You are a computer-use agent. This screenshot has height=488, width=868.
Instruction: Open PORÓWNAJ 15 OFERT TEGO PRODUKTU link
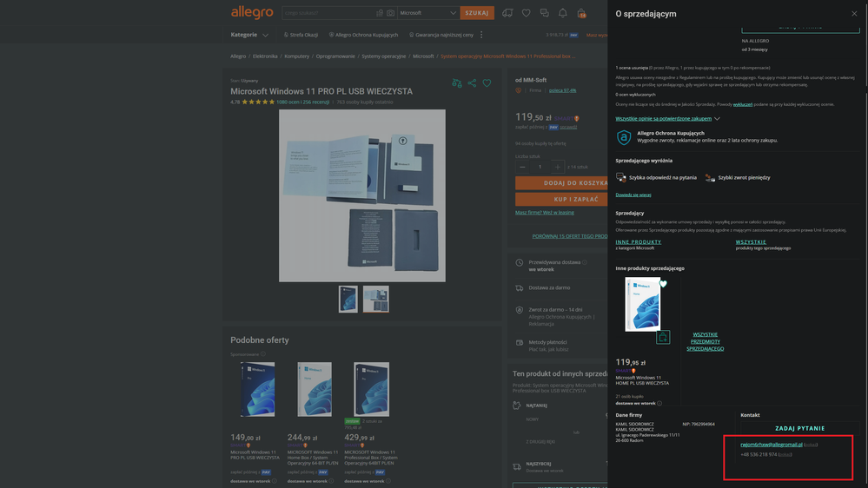tap(570, 236)
